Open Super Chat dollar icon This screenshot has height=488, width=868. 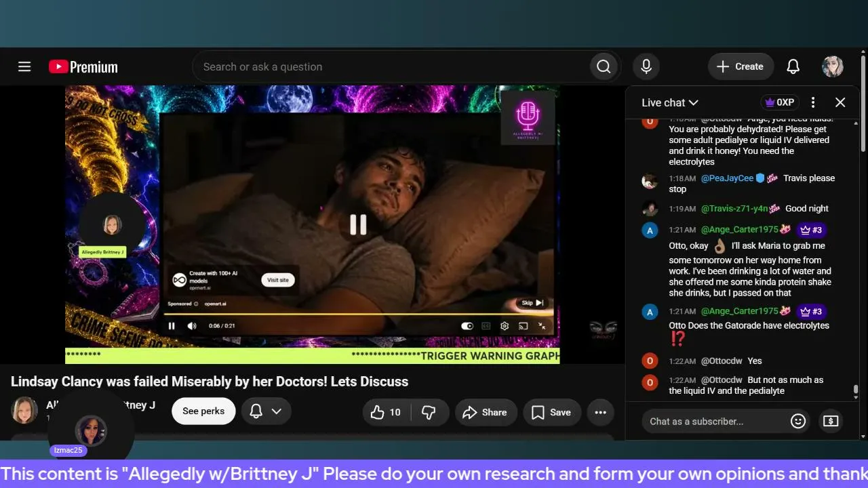click(x=831, y=421)
